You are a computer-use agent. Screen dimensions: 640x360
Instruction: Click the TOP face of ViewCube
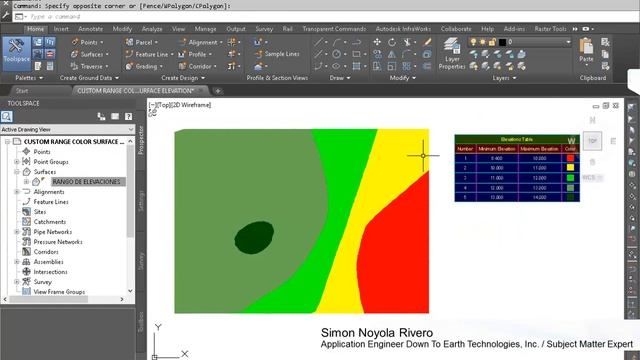tap(592, 141)
